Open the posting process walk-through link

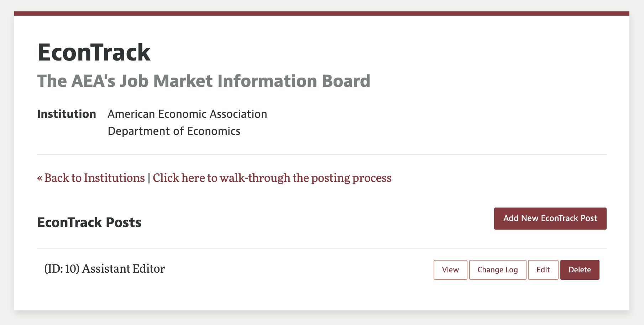[272, 178]
